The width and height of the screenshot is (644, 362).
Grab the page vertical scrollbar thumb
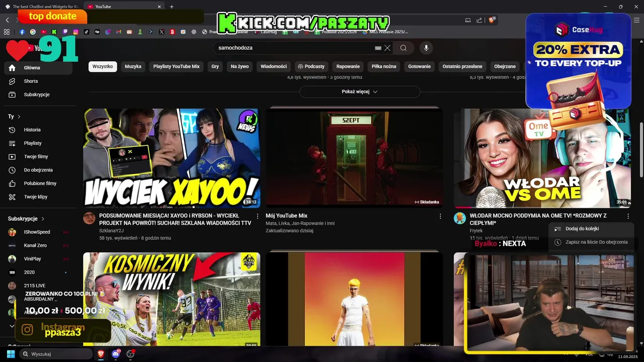point(641,149)
